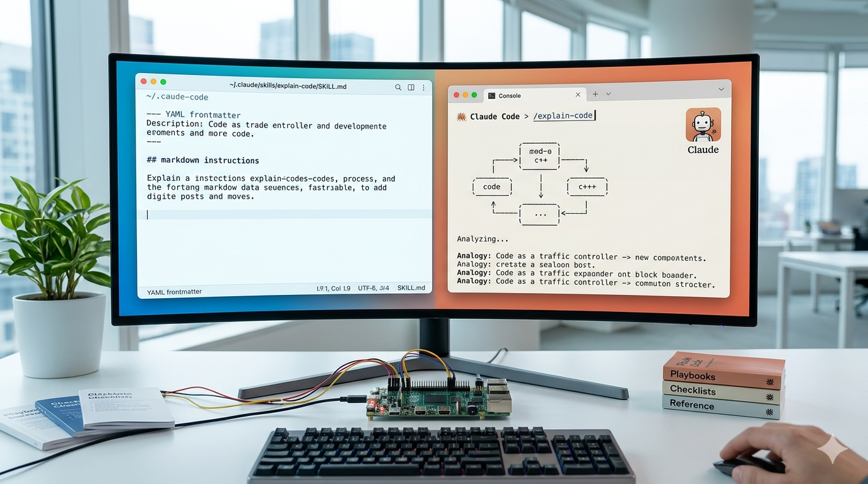Click the 'expaonder ont block' analogy line

pyautogui.click(x=577, y=274)
